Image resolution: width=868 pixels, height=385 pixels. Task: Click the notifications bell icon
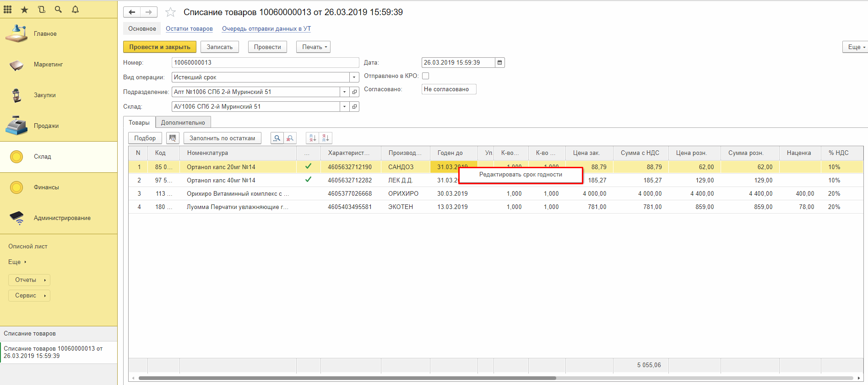click(76, 9)
